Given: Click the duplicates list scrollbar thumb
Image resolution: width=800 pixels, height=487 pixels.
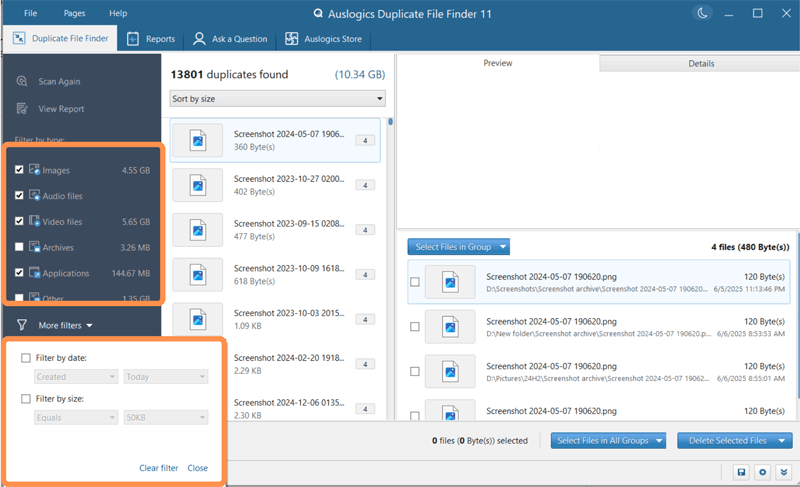Looking at the screenshot, I should (390, 122).
